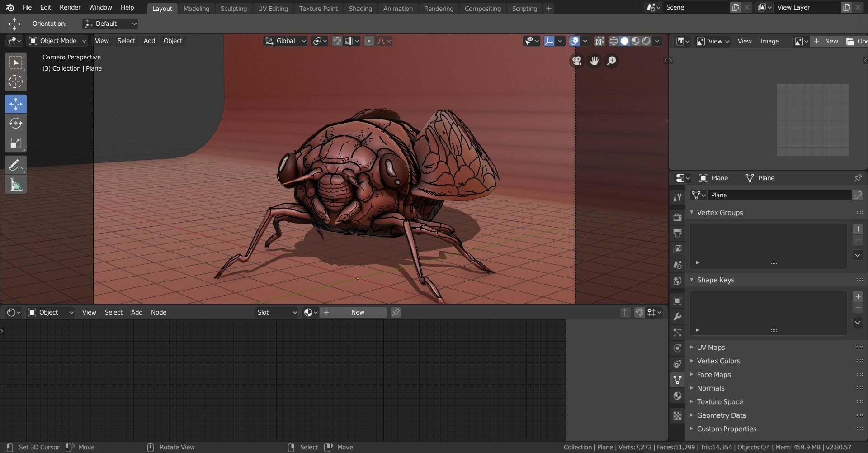Open Node menu in shader editor
Screen dimensions: 868x453
(159, 312)
